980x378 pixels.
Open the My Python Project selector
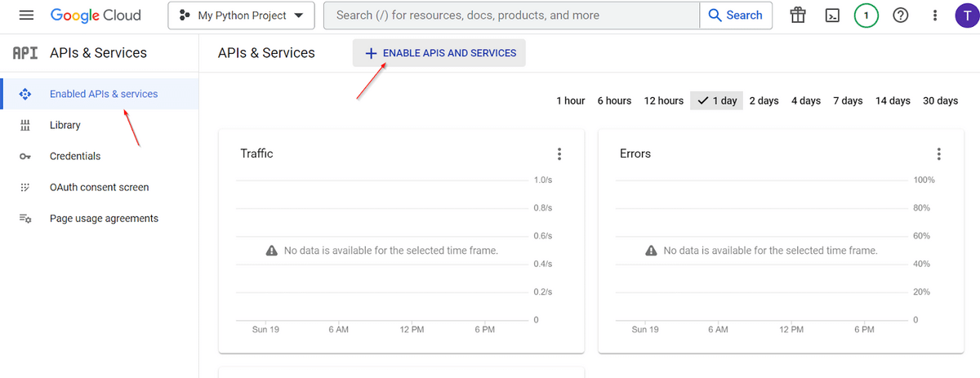click(x=241, y=16)
